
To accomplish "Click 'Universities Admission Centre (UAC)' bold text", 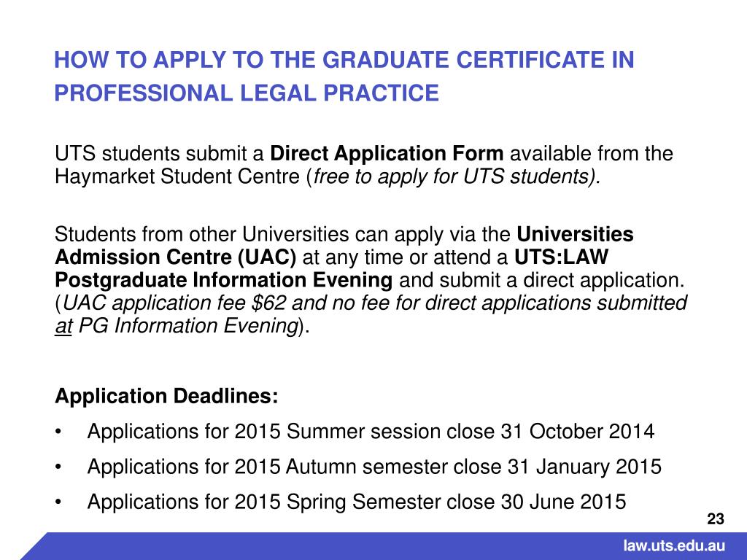I will tap(344, 246).
